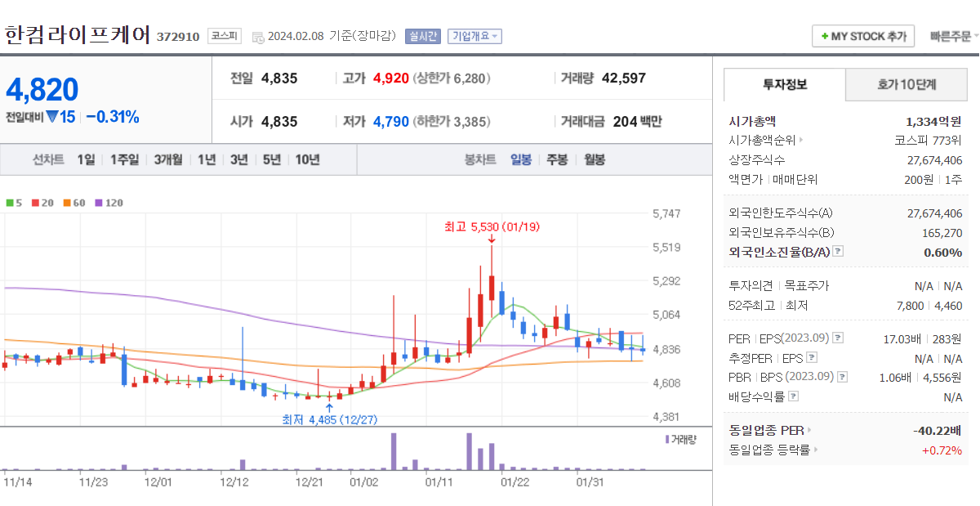The width and height of the screenshot is (980, 506).
Task: Select the 10년 line chart period
Action: coord(307,159)
